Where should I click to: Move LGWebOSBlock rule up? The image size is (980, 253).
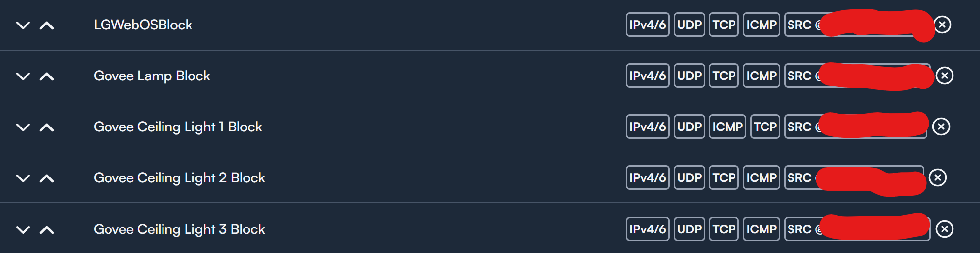(x=47, y=25)
